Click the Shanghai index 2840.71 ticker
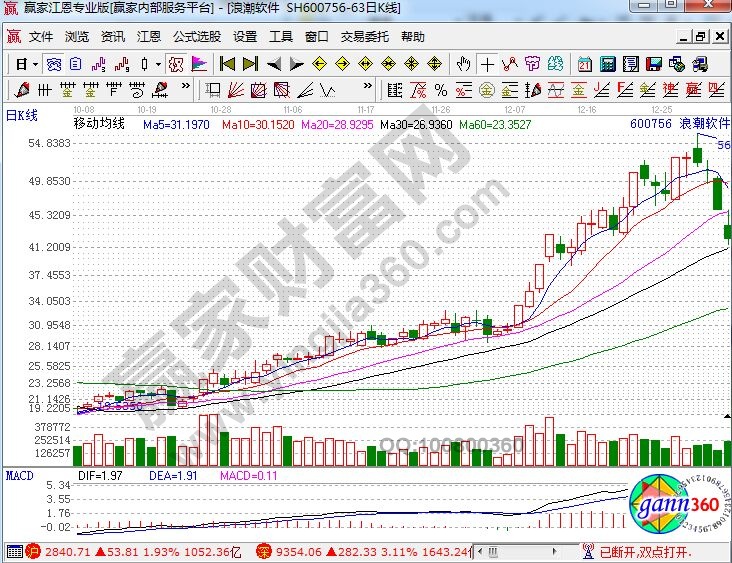Viewport: 732px width, 563px height. pyautogui.click(x=62, y=551)
